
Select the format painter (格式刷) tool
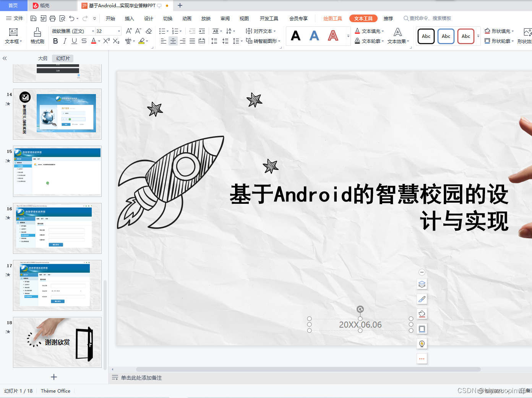pos(37,36)
